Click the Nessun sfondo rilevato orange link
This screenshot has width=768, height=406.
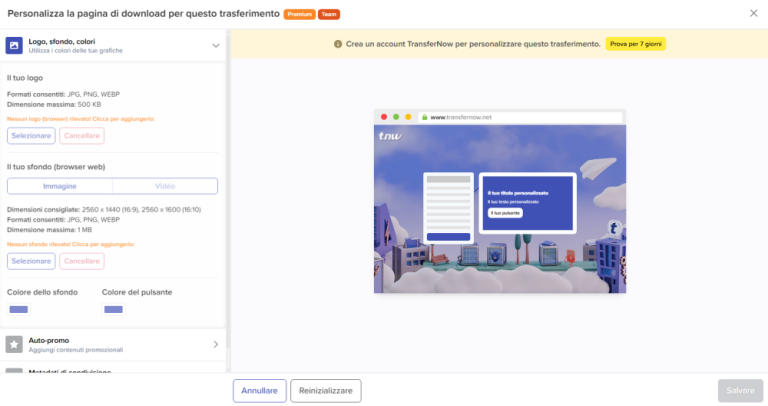pyautogui.click(x=71, y=244)
